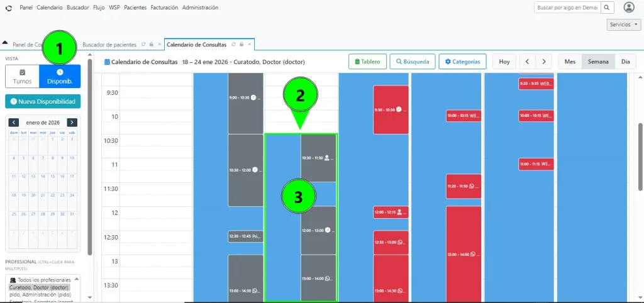Go to next month in mini calendar
The height and width of the screenshot is (303, 644).
[72, 123]
